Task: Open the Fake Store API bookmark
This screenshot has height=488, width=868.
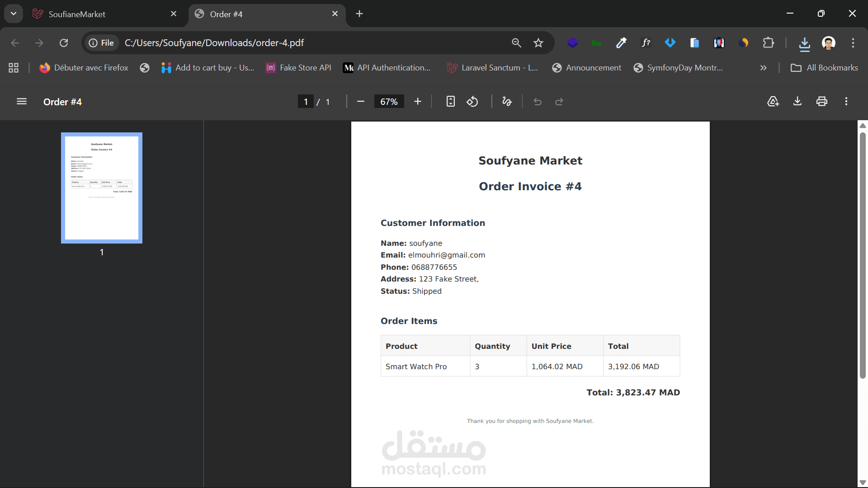Action: click(298, 68)
